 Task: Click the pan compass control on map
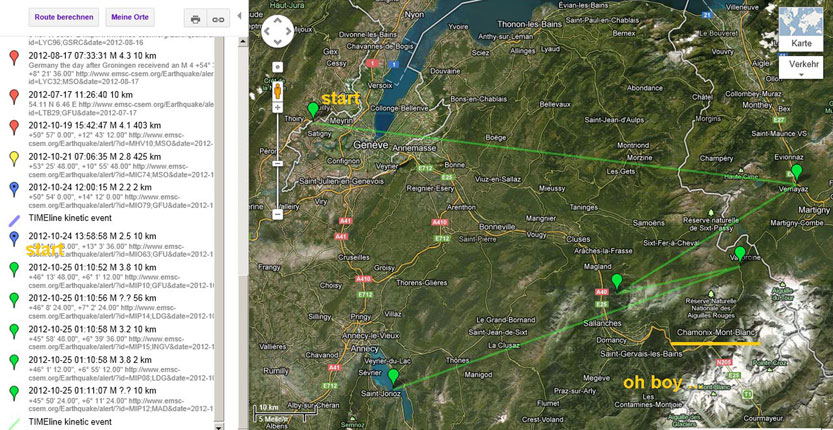(x=277, y=31)
